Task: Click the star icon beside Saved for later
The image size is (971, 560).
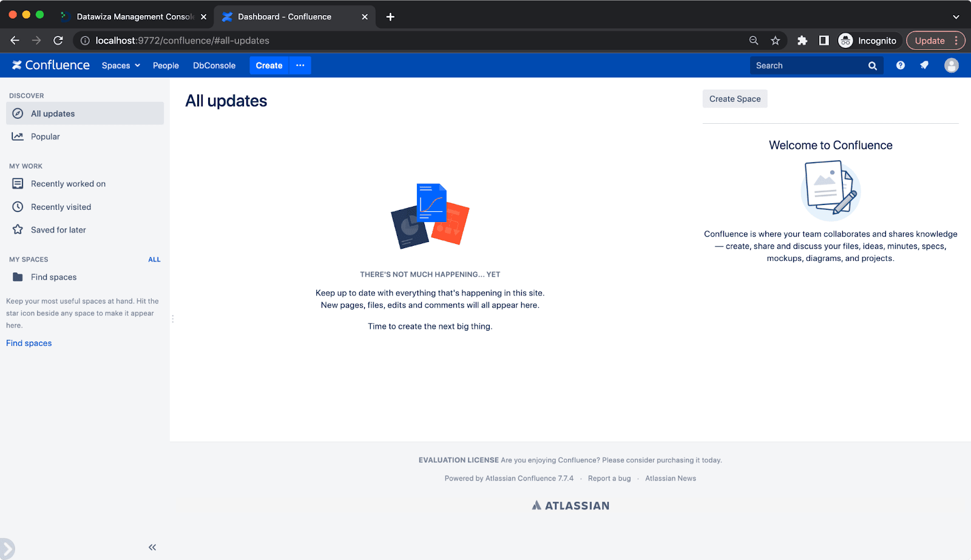Action: coord(18,229)
